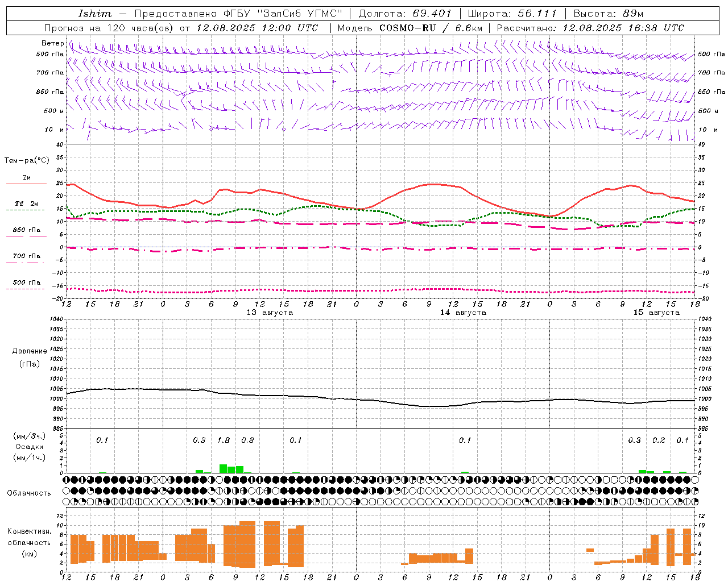Click the "Осадки" precipitation label
Image resolution: width=728 pixels, height=582 pixels.
[x=30, y=447]
